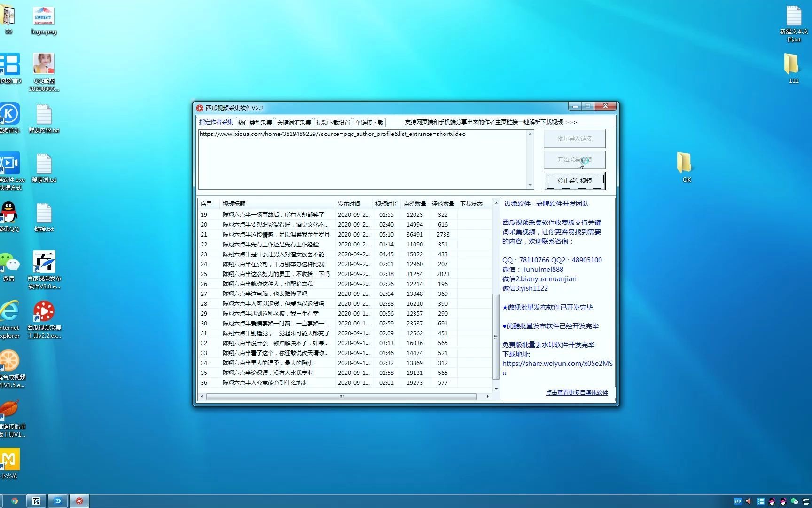Open the 单链接下载 tab
The image size is (812, 508).
[x=369, y=123]
